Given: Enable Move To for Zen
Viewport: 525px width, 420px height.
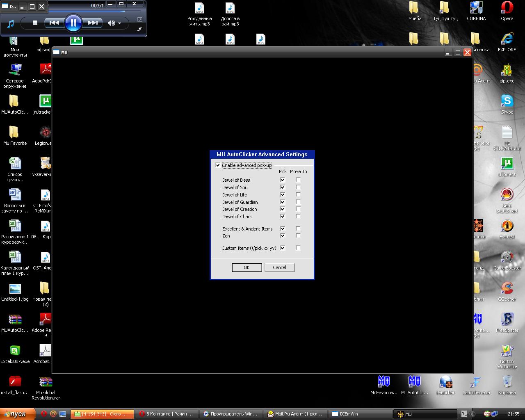Looking at the screenshot, I should point(298,235).
